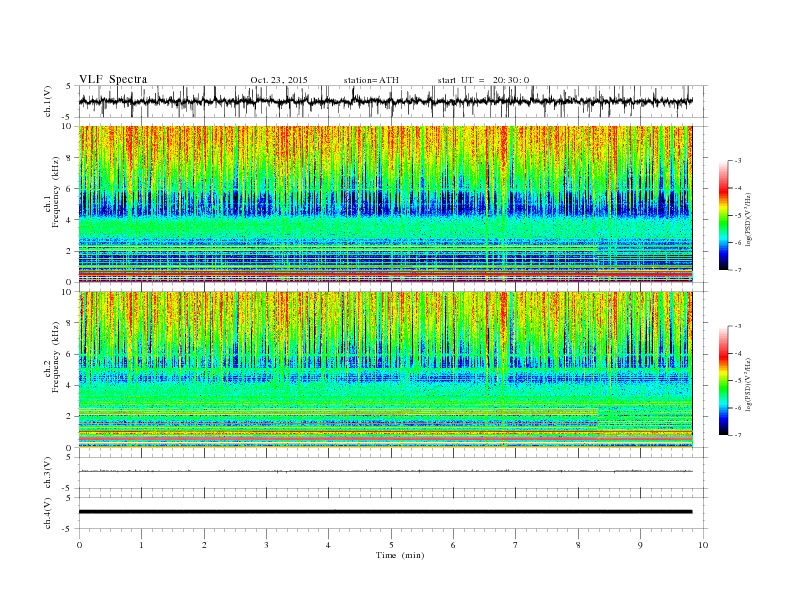
Task: Click the "8" kHz tick of ch.1 spectrogram
Action: pyautogui.click(x=70, y=158)
